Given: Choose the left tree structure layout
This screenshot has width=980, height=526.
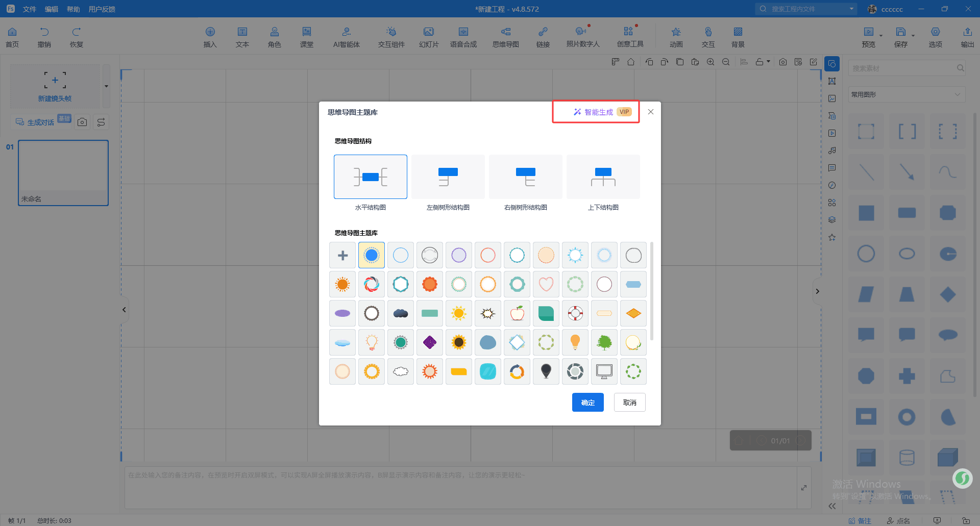Looking at the screenshot, I should [448, 177].
